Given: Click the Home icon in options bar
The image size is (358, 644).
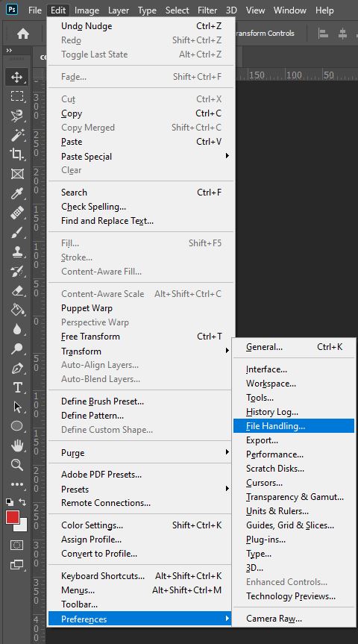Looking at the screenshot, I should [23, 34].
